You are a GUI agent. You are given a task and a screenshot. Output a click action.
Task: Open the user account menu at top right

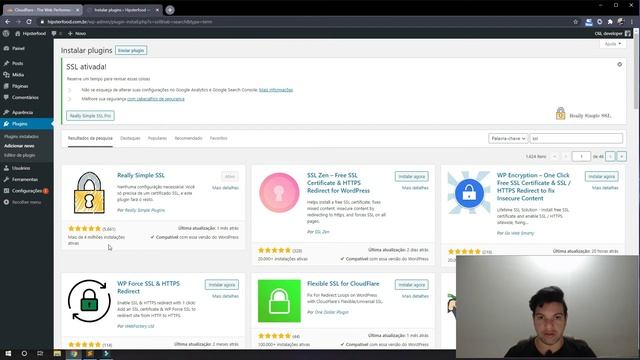pyautogui.click(x=613, y=33)
